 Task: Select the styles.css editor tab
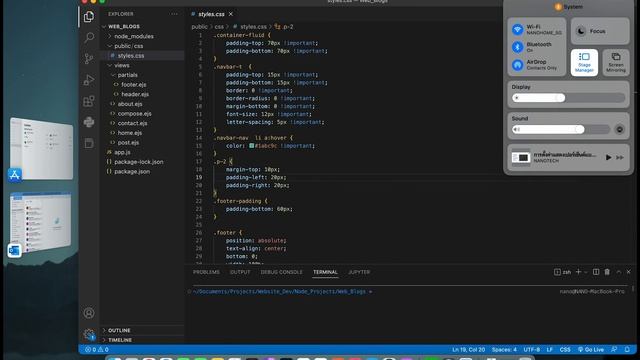[x=211, y=14]
